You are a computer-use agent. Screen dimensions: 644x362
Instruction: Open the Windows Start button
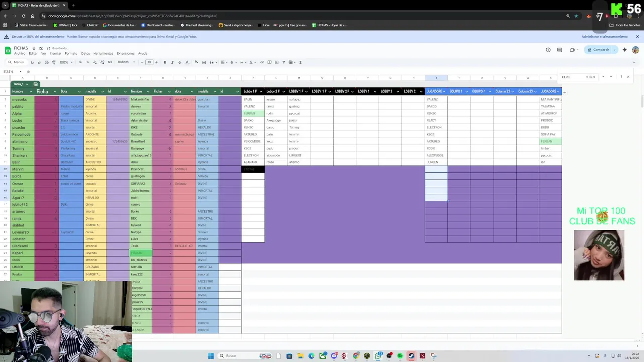coord(211,356)
